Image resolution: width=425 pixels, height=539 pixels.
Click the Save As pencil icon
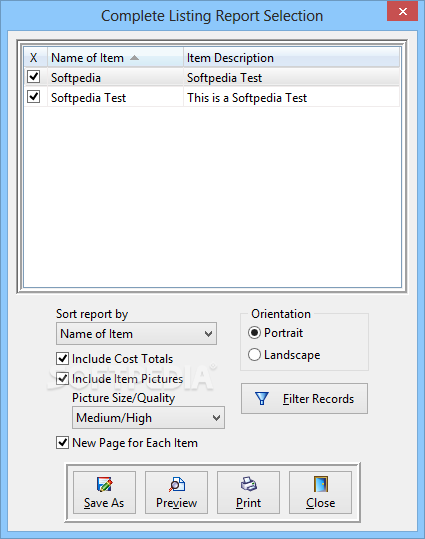click(104, 484)
